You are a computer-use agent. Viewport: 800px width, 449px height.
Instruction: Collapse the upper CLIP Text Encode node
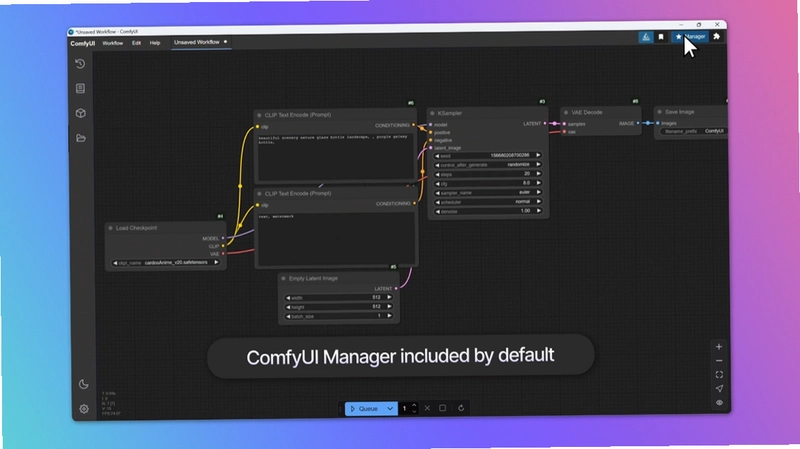coord(259,115)
